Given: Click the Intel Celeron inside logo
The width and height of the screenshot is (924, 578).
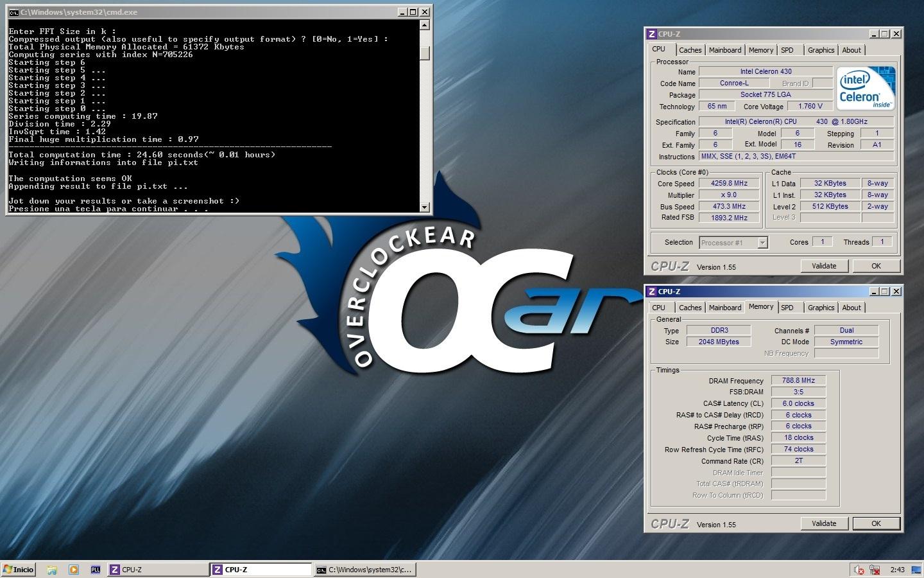Looking at the screenshot, I should (x=866, y=88).
